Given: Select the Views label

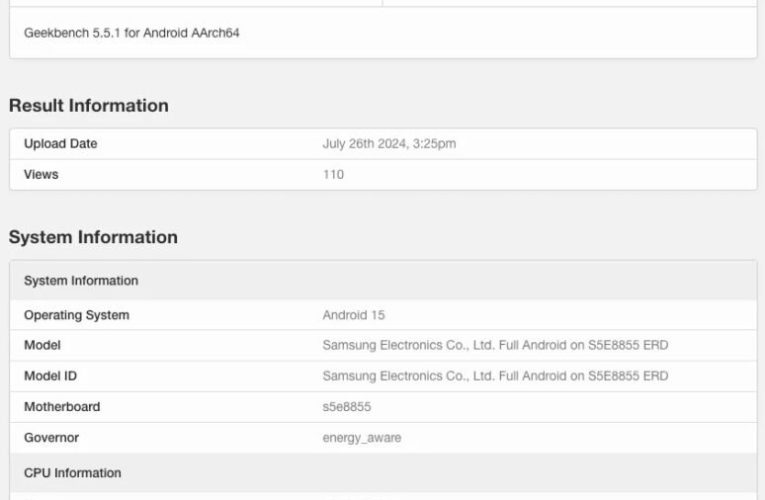Looking at the screenshot, I should pos(41,175).
